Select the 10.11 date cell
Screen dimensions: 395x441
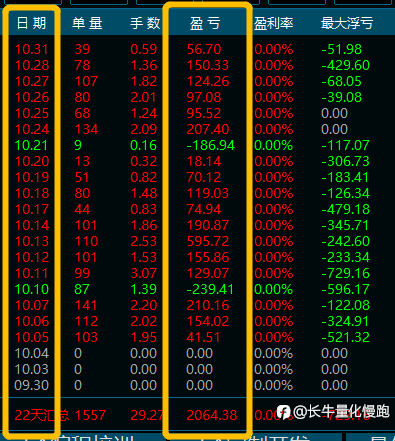32,273
